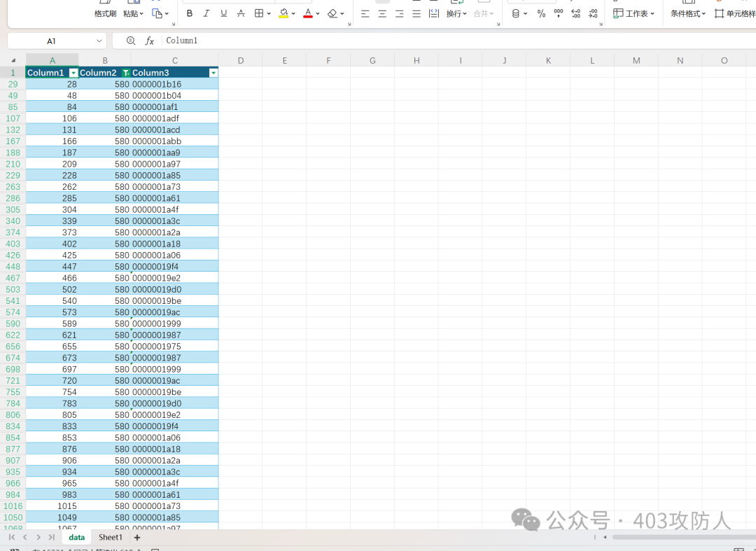Screen dimensions: 756x551
Task: Click the select-all corner of the grid
Action: tap(13, 60)
